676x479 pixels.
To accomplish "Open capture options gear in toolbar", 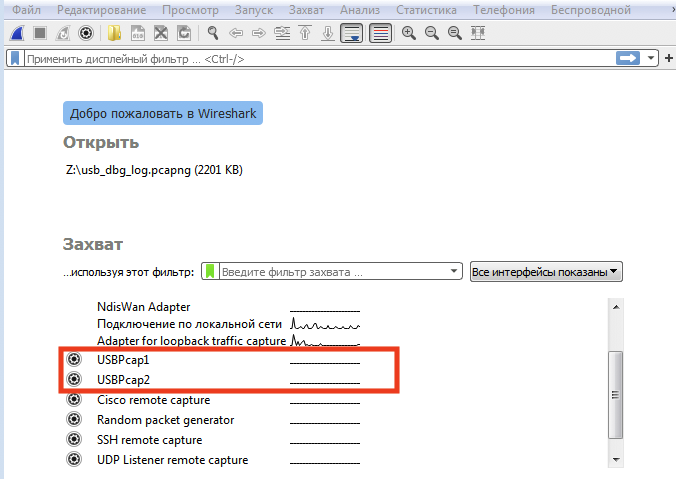I will pyautogui.click(x=86, y=33).
